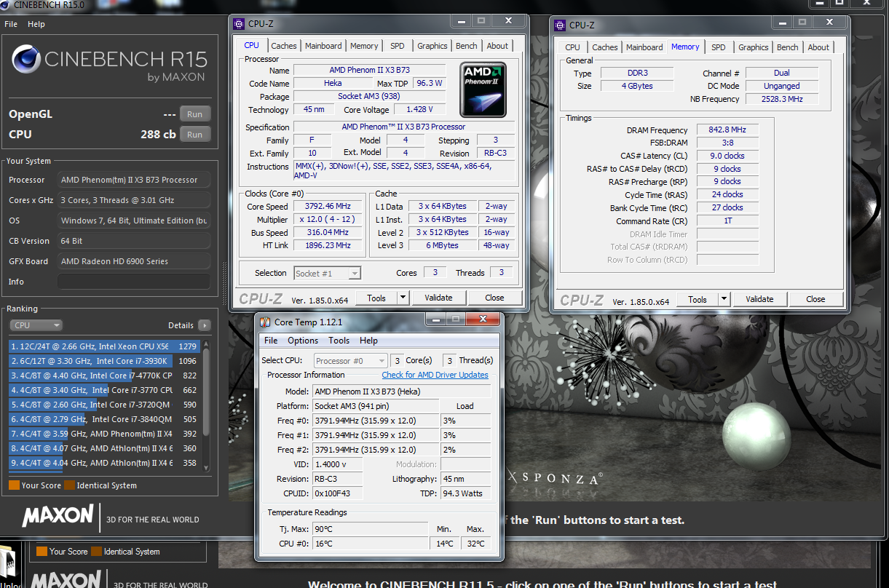The image size is (889, 588).
Task: Open the Bench tab in the CPU-Z Memory window
Action: coord(788,47)
